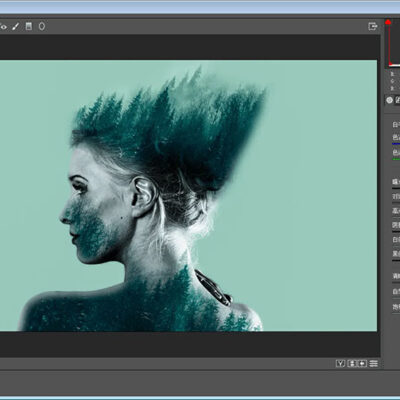
Task: Click the 白平衡 white balance label
Action: 396,125
